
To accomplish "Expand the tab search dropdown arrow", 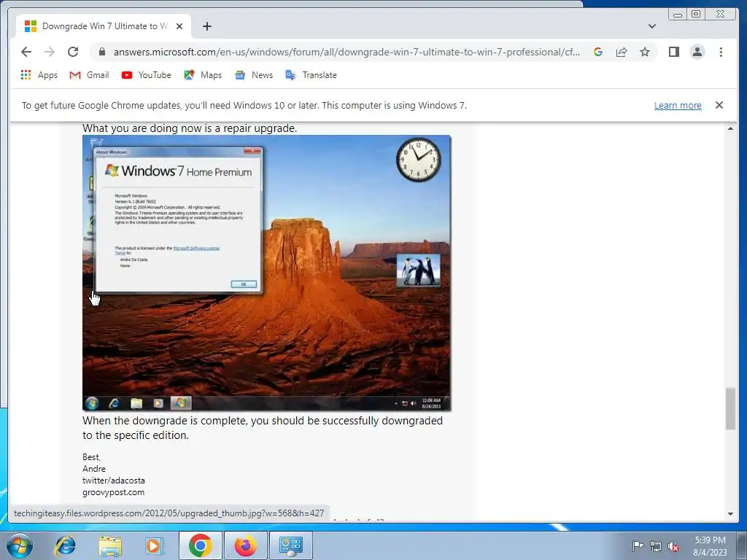I will click(652, 26).
